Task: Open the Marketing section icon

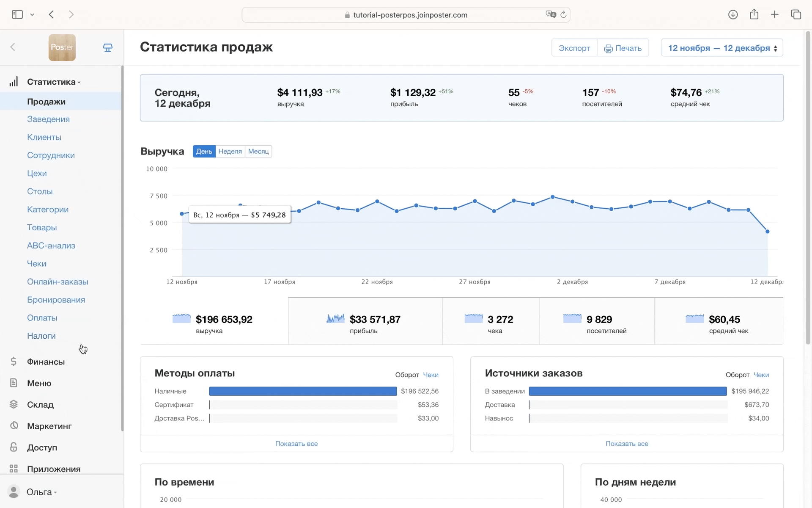Action: click(14, 426)
